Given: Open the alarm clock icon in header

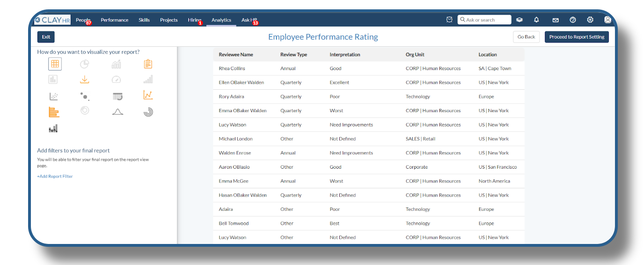Looking at the screenshot, I should pos(449,20).
